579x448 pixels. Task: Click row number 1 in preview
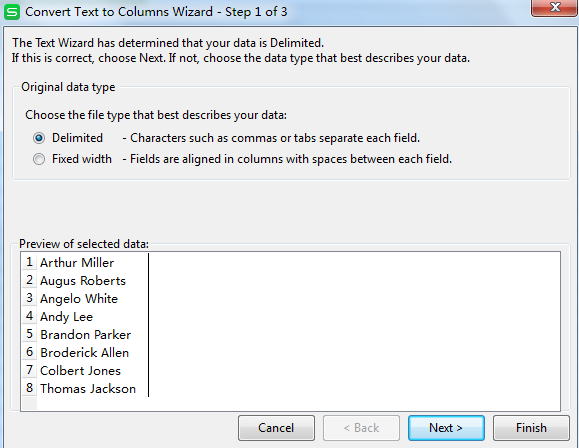[x=30, y=262]
